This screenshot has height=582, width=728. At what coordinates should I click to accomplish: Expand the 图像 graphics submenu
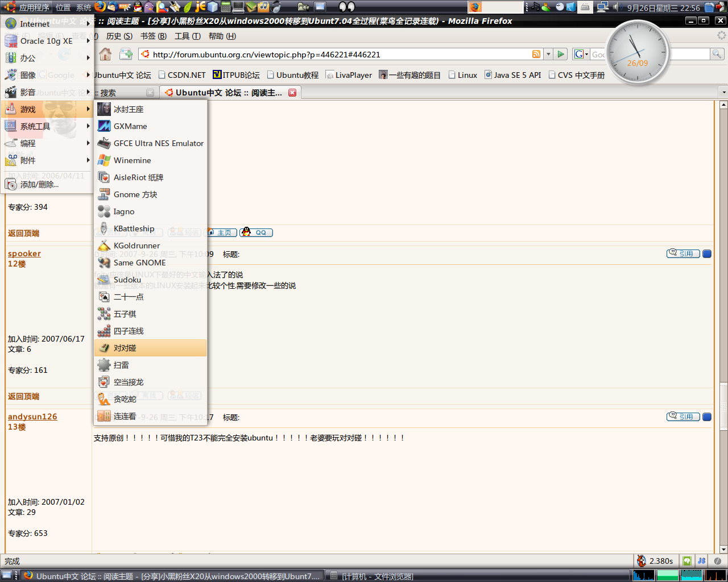coord(47,75)
